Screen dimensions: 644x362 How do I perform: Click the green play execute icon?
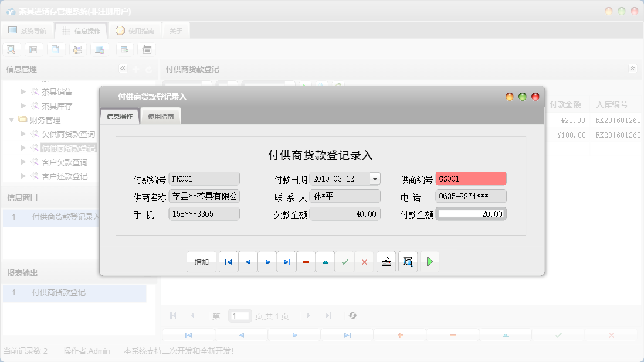429,262
